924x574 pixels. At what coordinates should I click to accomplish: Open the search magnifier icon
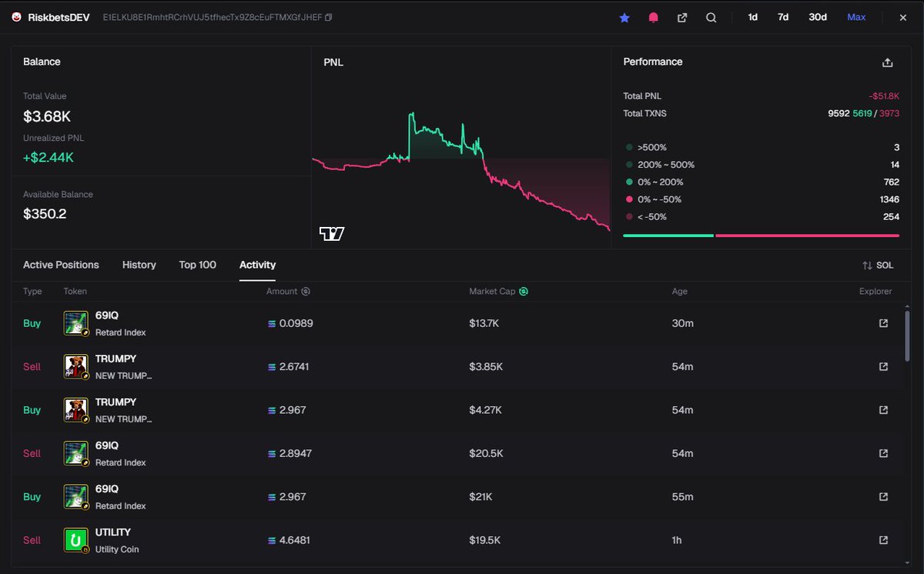pos(711,17)
